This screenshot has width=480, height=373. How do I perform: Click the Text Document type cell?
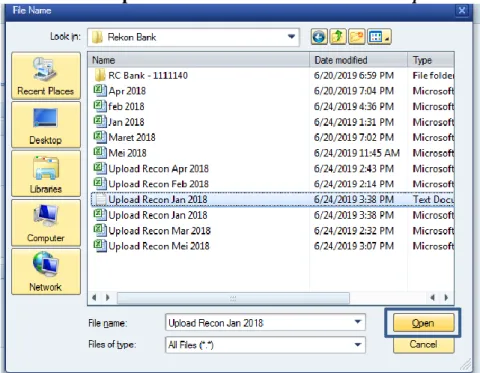[x=433, y=199]
